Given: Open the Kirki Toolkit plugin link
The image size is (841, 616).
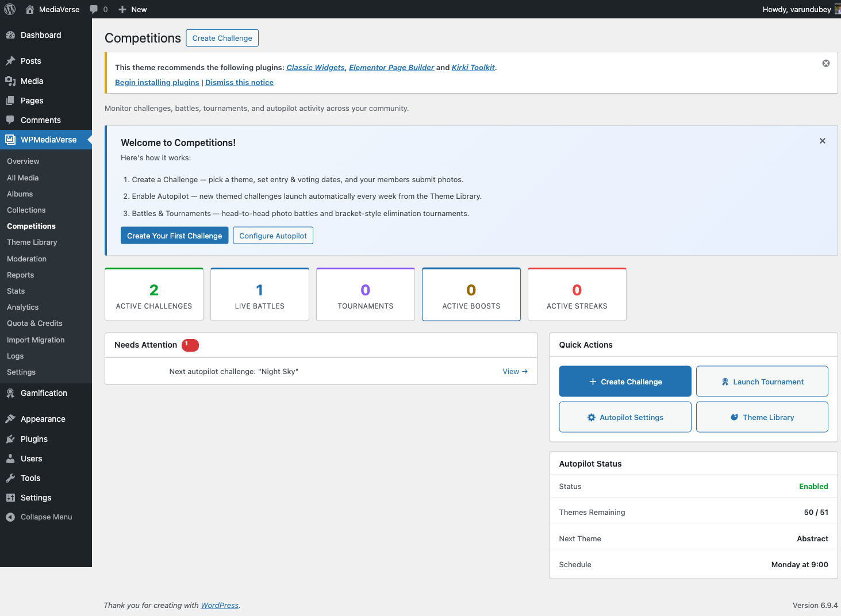Looking at the screenshot, I should click(x=473, y=67).
